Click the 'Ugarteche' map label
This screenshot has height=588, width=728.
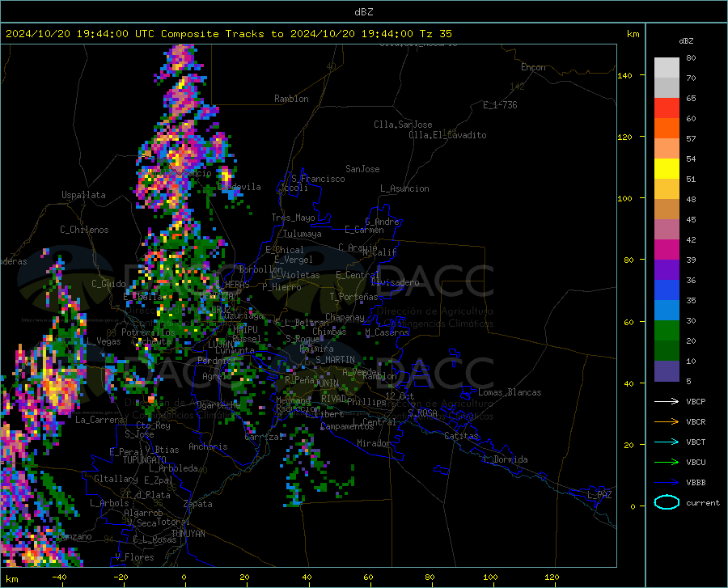[218, 404]
